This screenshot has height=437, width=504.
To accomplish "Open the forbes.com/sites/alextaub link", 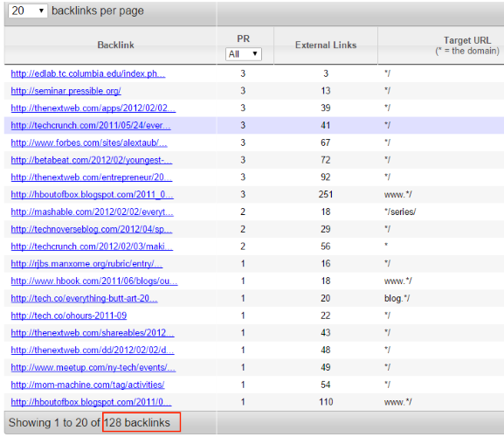I will click(89, 142).
